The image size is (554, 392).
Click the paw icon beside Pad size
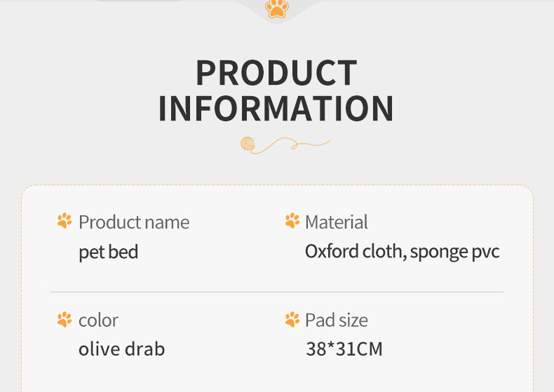[x=292, y=320]
